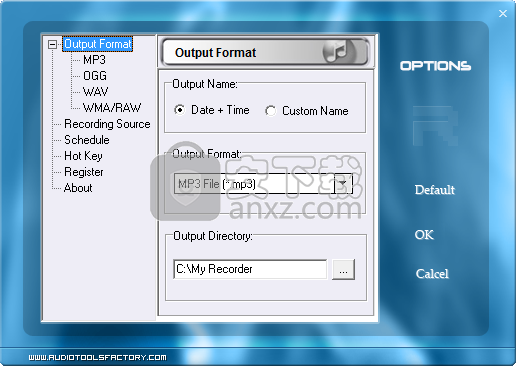Open the About page
The width and height of the screenshot is (516, 366).
pyautogui.click(x=78, y=188)
